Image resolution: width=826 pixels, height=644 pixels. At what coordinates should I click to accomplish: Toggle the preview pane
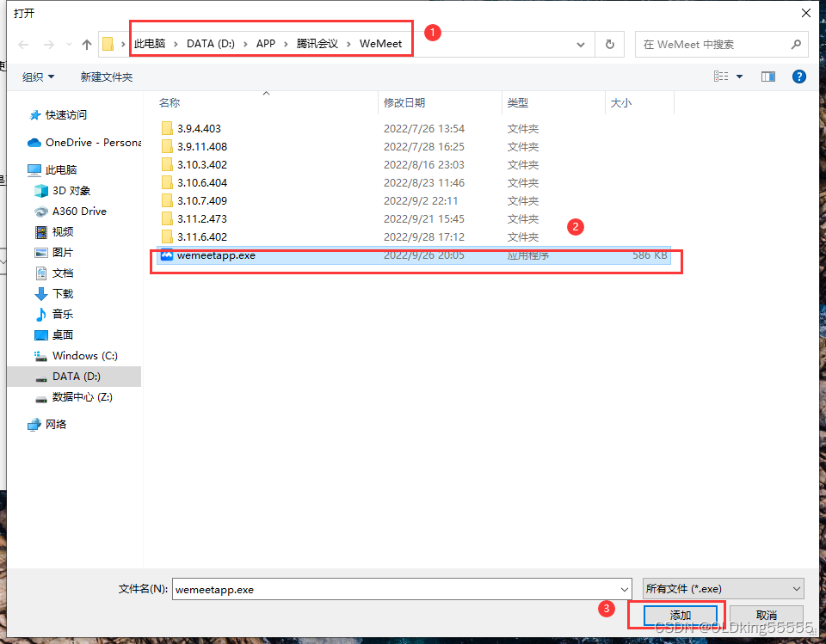coord(768,77)
